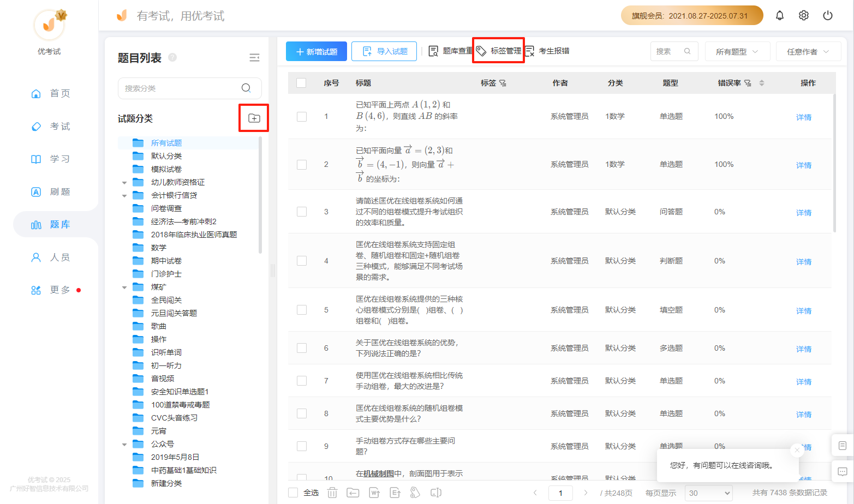854x504 pixels.
Task: Click the search magnifier in category search
Action: point(246,88)
